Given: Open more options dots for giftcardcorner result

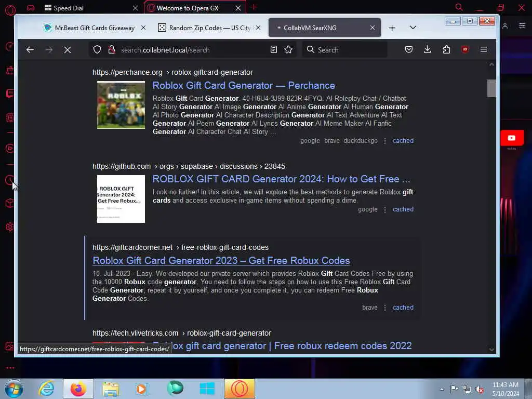Looking at the screenshot, I should click(385, 308).
